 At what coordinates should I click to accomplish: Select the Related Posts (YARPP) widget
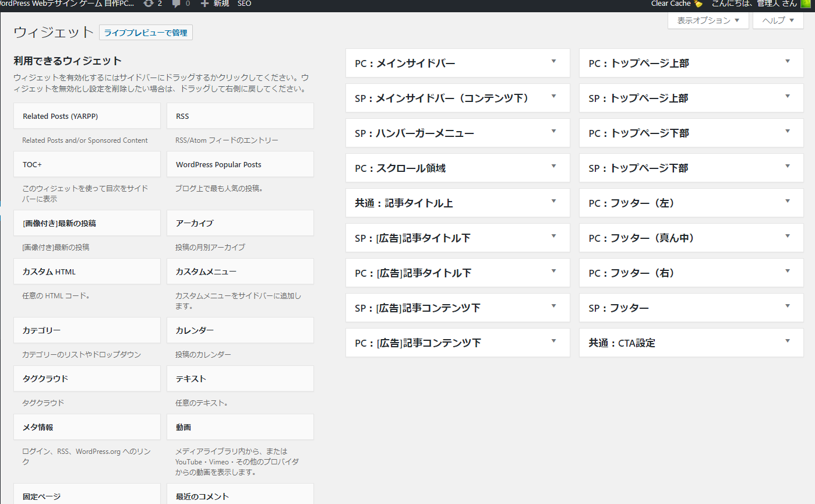87,116
